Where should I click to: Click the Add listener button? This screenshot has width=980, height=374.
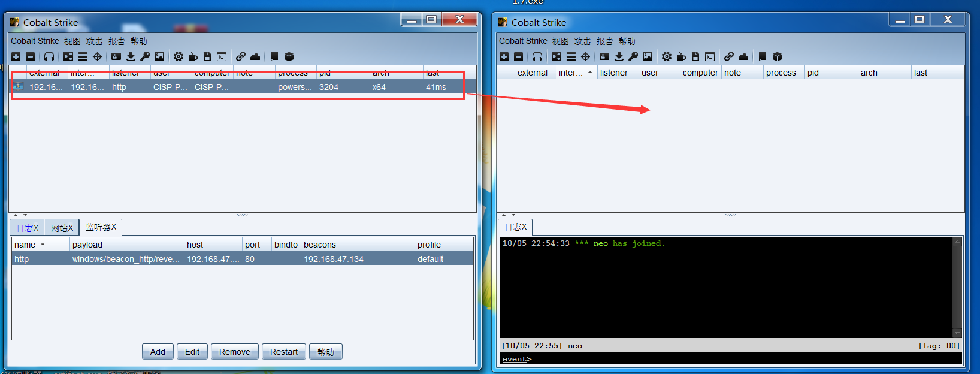[x=158, y=352]
